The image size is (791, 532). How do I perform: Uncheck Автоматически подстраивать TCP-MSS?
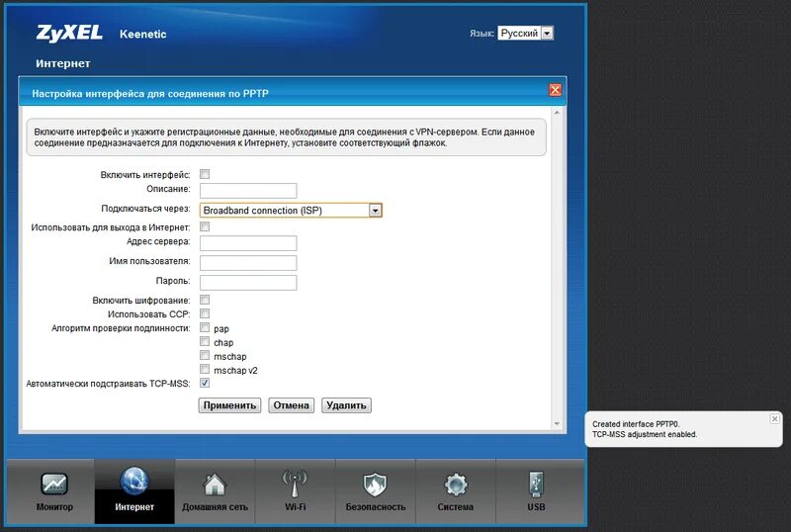tap(205, 383)
